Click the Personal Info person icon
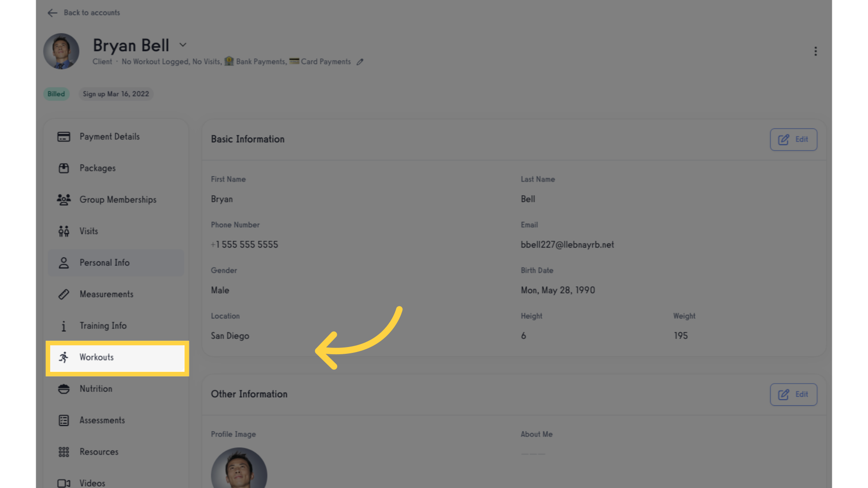 click(64, 263)
